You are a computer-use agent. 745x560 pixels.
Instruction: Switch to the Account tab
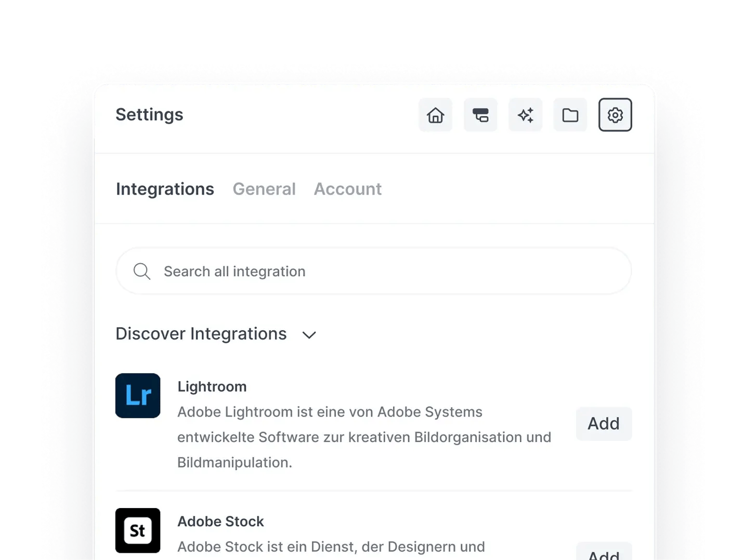tap(348, 189)
